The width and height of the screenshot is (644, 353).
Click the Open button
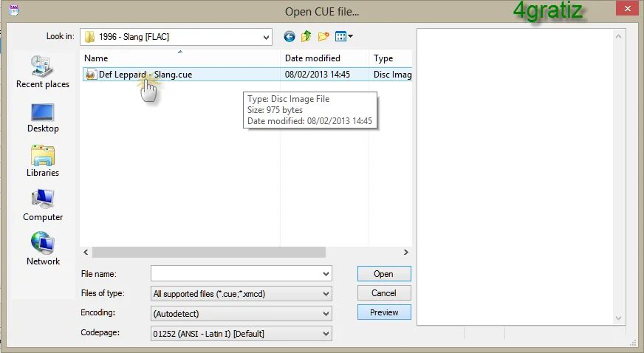(384, 274)
